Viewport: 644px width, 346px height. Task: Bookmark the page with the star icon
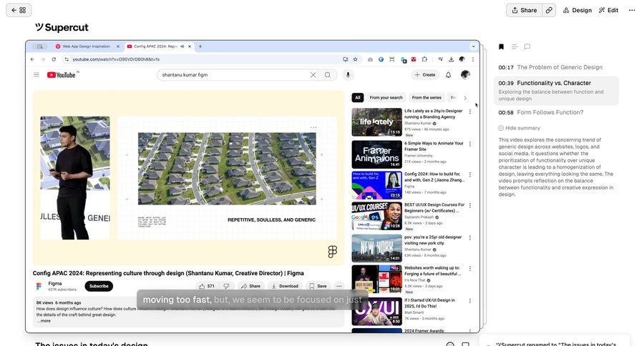pos(355,59)
